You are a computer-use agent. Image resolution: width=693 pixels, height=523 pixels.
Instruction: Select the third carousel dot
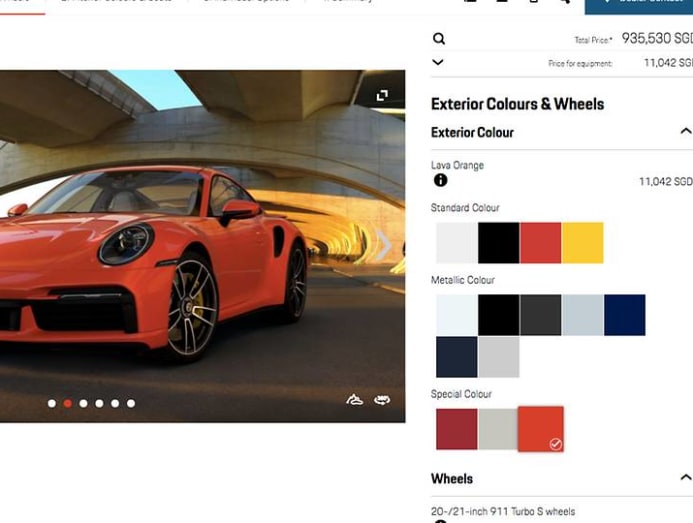point(83,404)
